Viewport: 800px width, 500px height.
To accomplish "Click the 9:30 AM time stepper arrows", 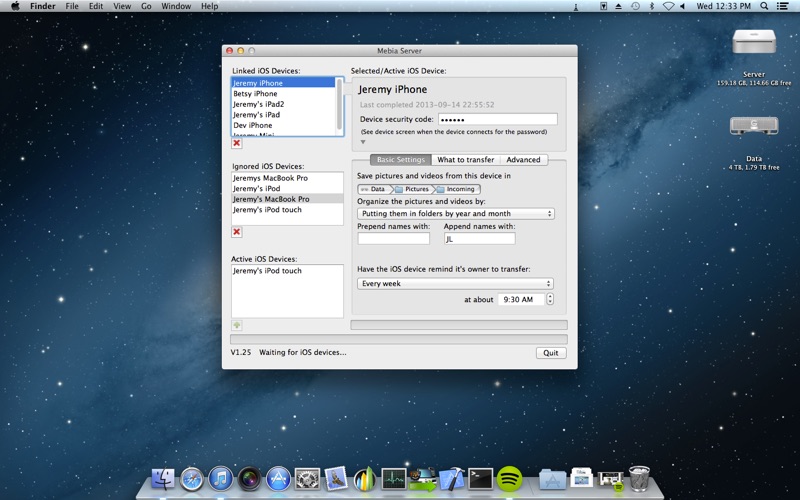I will tap(549, 299).
